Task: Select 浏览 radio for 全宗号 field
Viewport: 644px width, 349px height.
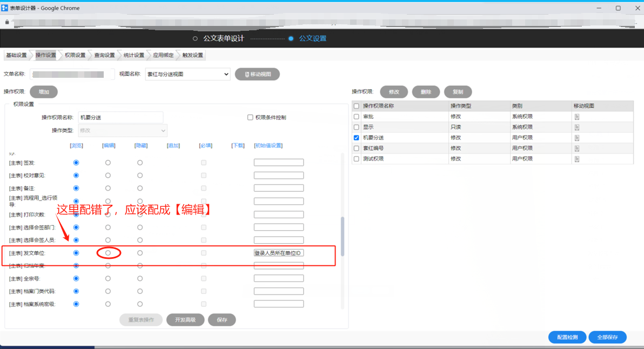Action: pyautogui.click(x=76, y=278)
